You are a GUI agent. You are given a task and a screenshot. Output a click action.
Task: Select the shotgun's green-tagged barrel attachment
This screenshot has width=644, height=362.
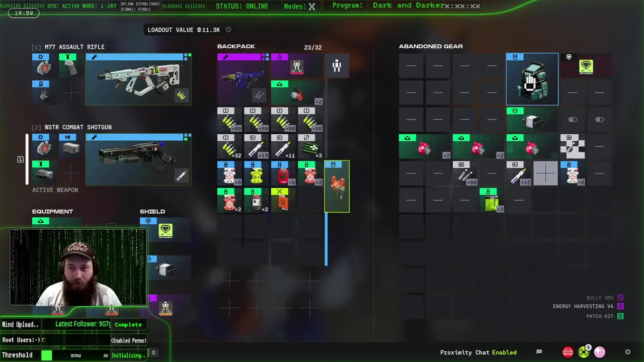[44, 173]
